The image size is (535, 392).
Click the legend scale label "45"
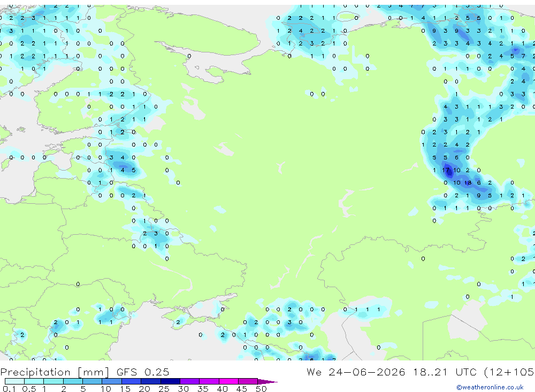242,389
